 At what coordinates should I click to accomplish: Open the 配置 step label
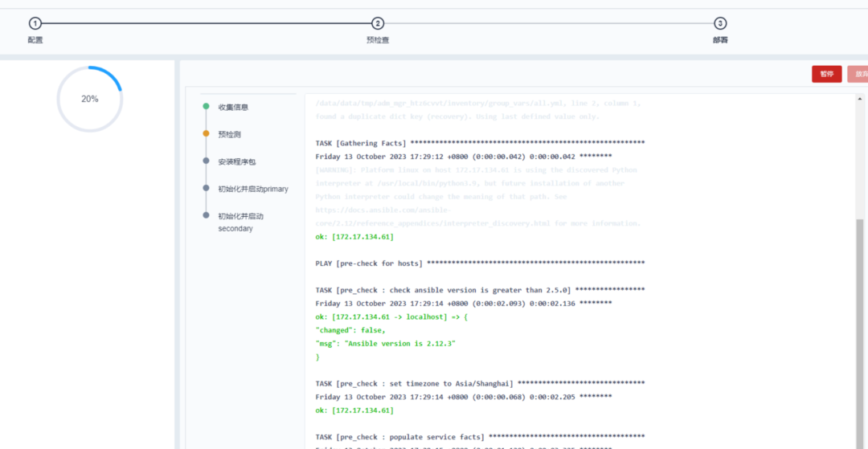point(35,39)
